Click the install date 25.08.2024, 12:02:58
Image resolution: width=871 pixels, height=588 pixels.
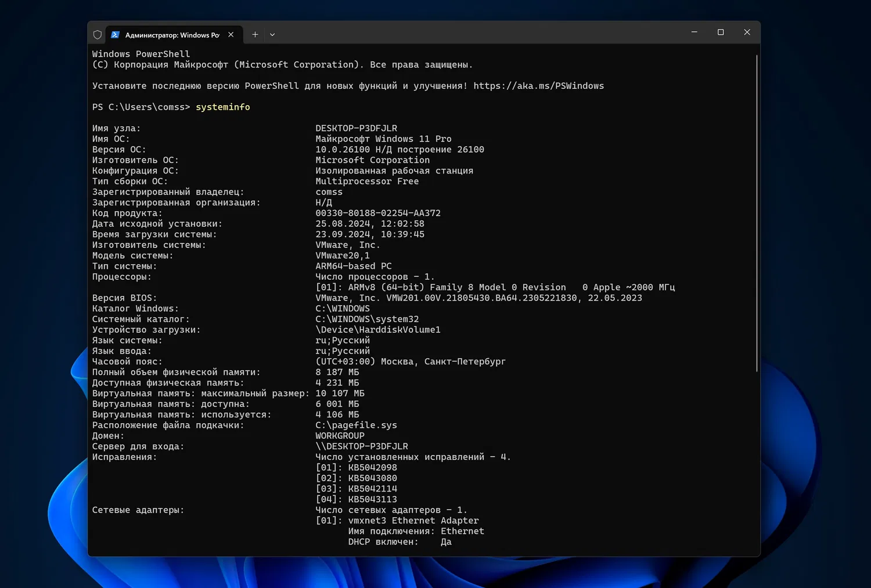pos(370,223)
